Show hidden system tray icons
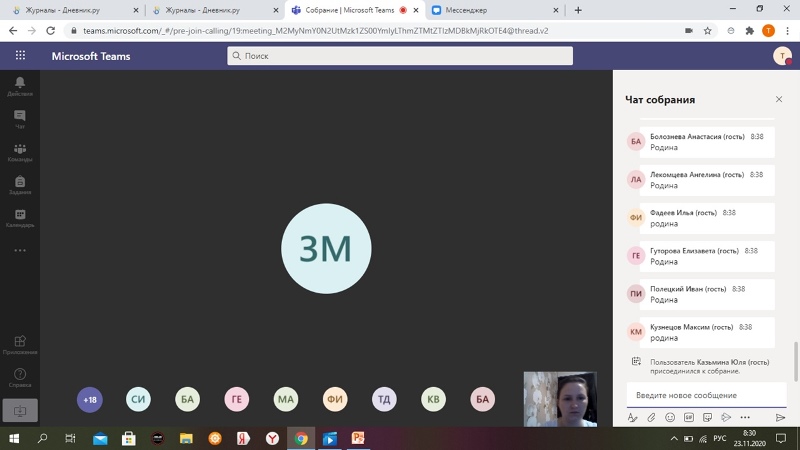Image resolution: width=800 pixels, height=450 pixels. (x=673, y=438)
